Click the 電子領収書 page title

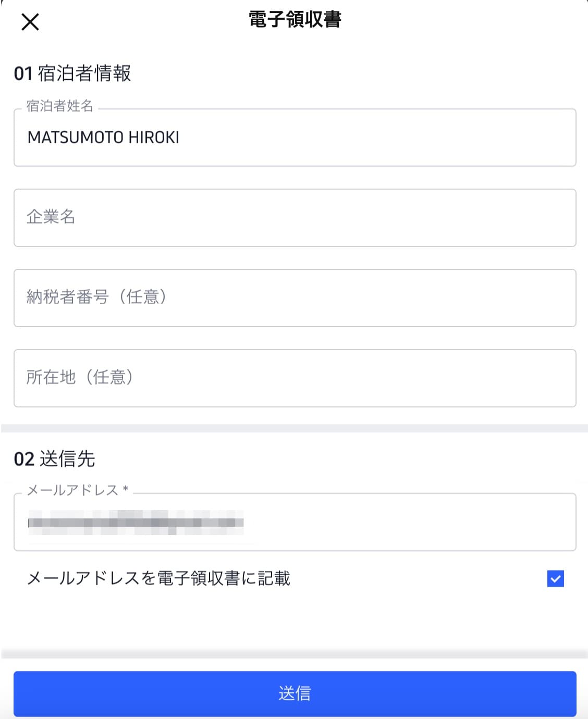point(295,20)
